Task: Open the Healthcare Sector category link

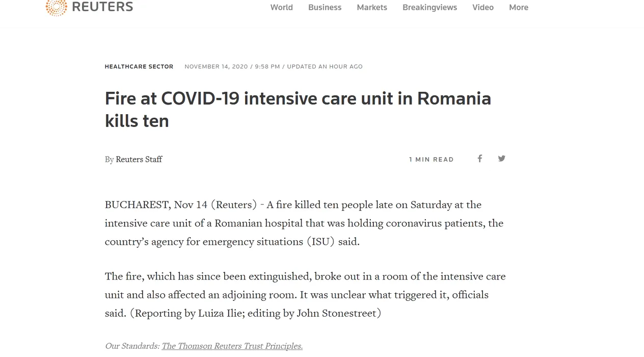Action: 139,66
